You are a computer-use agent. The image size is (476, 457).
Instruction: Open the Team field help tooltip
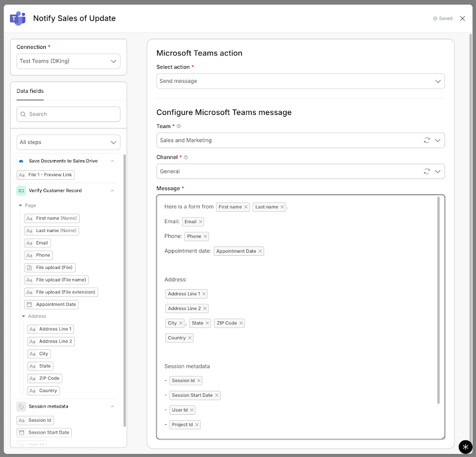pyautogui.click(x=179, y=126)
